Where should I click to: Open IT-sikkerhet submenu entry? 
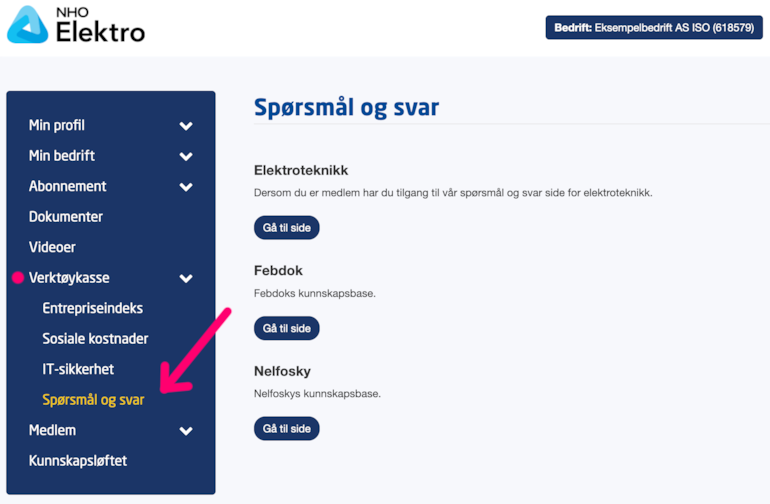pos(78,369)
